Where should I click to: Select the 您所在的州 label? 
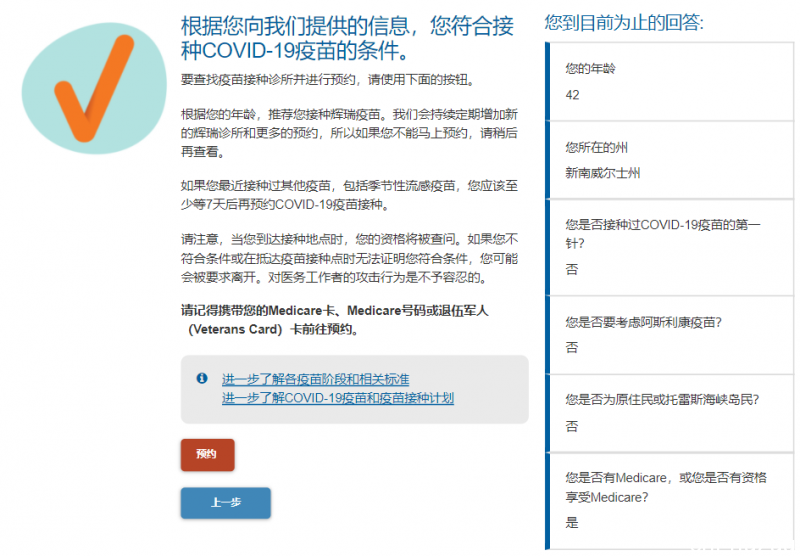click(596, 148)
